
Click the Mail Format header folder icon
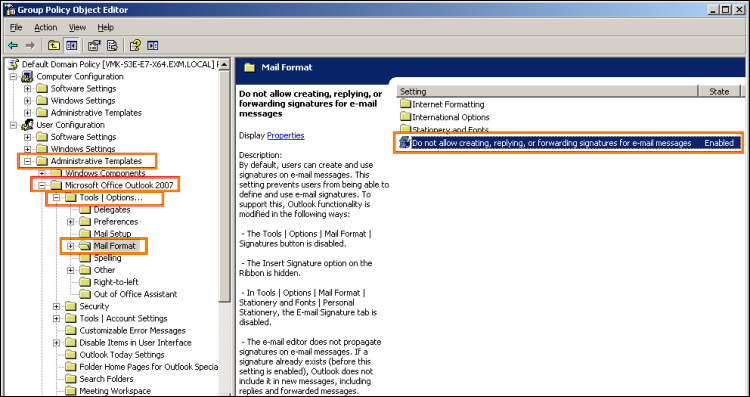[x=249, y=67]
